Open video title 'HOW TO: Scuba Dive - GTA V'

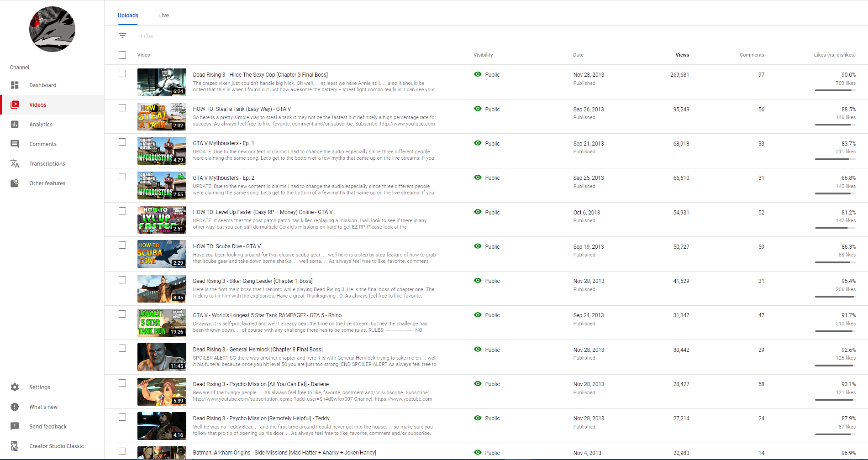coord(227,246)
